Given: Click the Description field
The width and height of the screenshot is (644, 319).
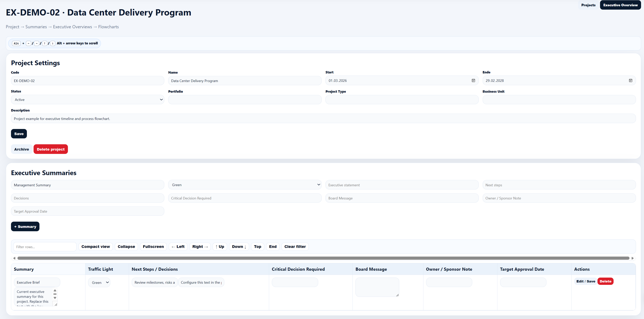Looking at the screenshot, I should click(x=323, y=119).
